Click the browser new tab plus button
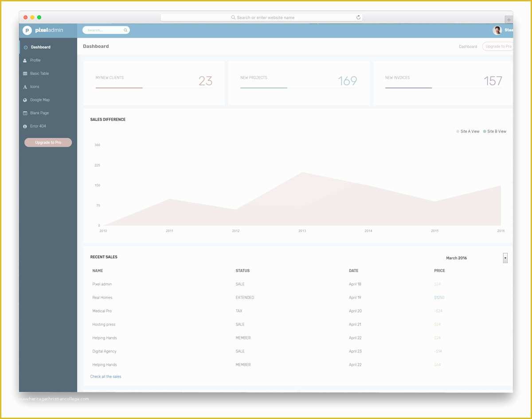Screen dimensions: 532x419 (x=509, y=20)
